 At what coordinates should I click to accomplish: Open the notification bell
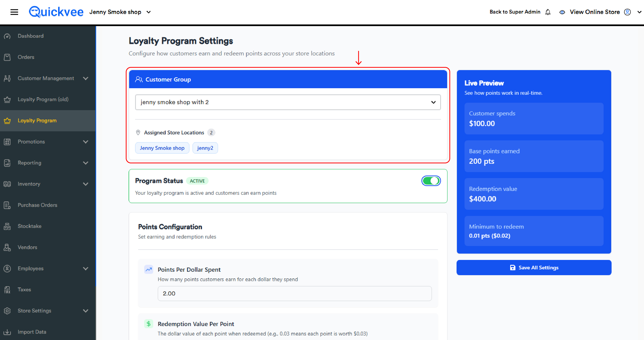[x=548, y=12]
